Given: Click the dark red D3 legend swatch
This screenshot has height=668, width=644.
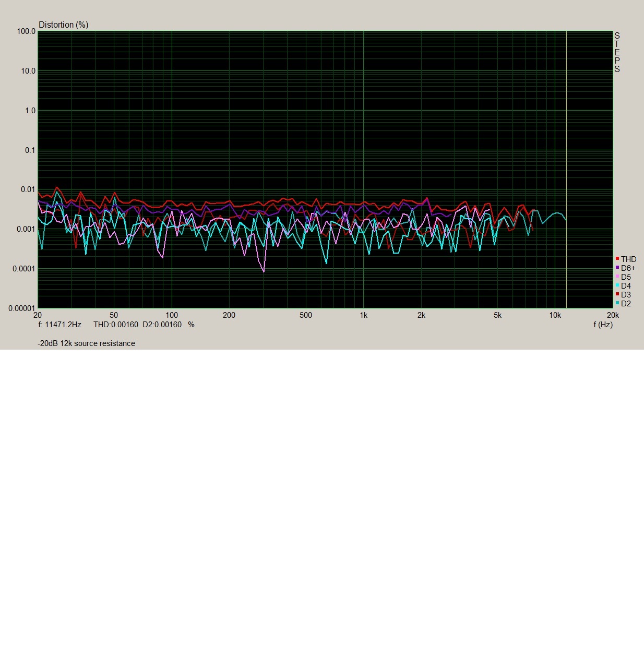Looking at the screenshot, I should pyautogui.click(x=617, y=294).
